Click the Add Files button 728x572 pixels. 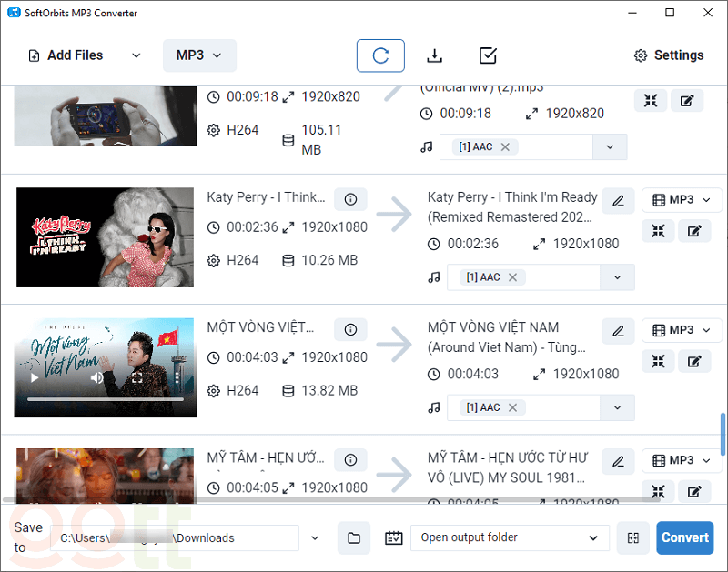(x=66, y=55)
